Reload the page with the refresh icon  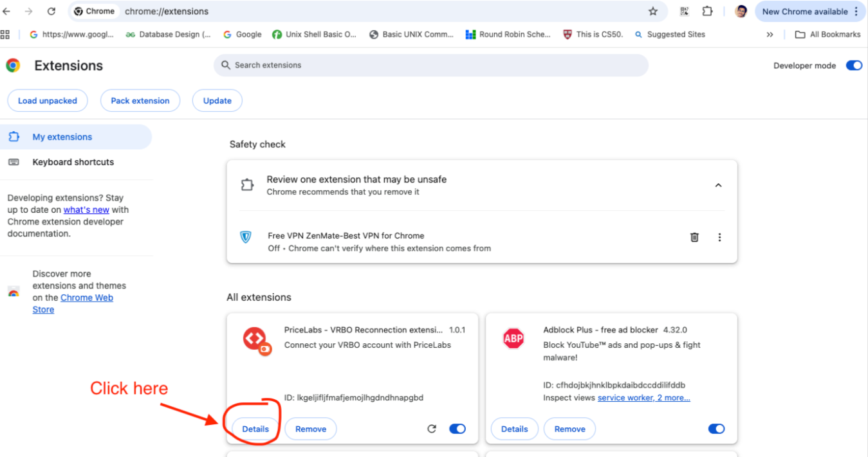pos(51,12)
